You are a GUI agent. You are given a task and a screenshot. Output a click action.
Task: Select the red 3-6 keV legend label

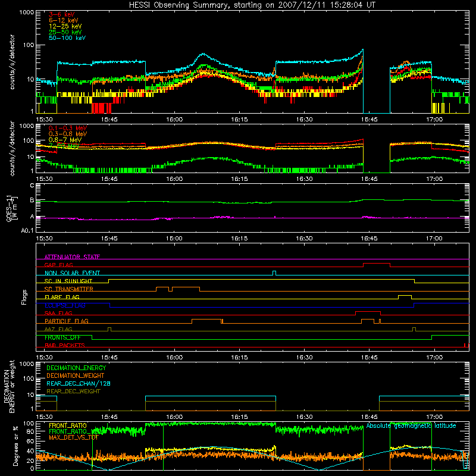pyautogui.click(x=62, y=14)
